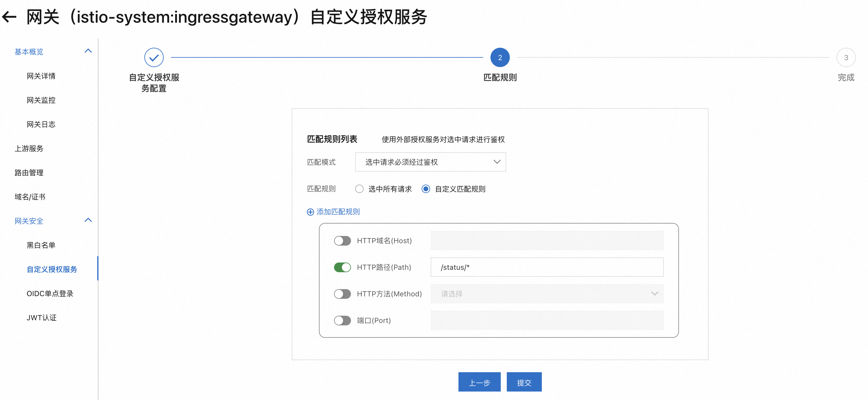The width and height of the screenshot is (868, 400).
Task: Click the HTTP path input field with /status/*
Action: pyautogui.click(x=547, y=267)
